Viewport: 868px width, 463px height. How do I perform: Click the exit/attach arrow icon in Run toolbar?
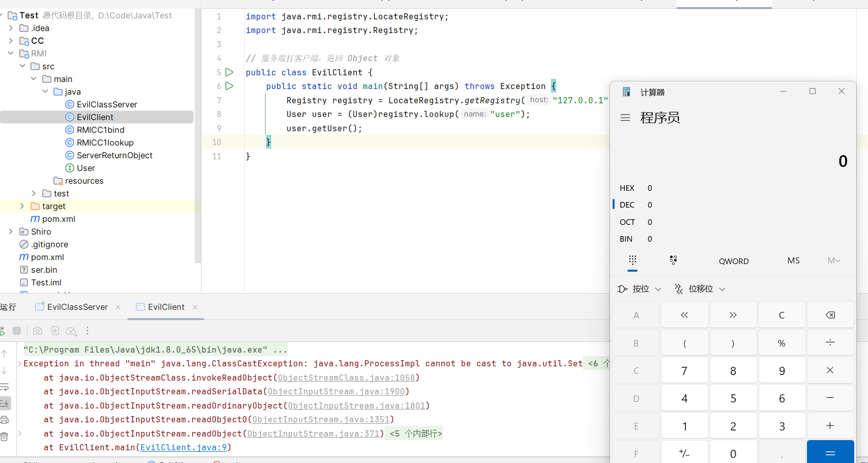point(55,331)
